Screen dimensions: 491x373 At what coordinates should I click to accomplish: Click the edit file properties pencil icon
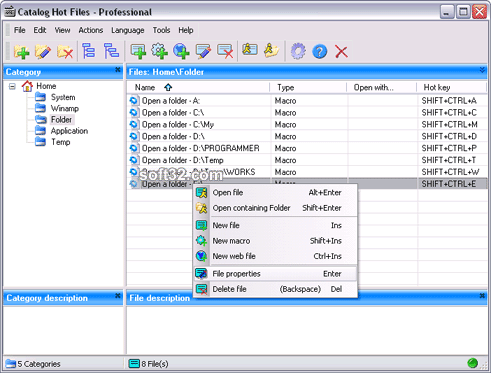point(203,52)
